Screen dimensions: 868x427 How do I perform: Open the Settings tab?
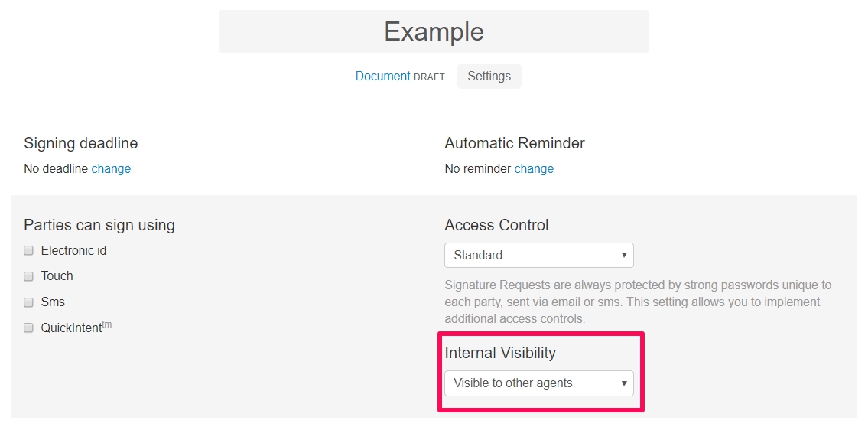[489, 77]
